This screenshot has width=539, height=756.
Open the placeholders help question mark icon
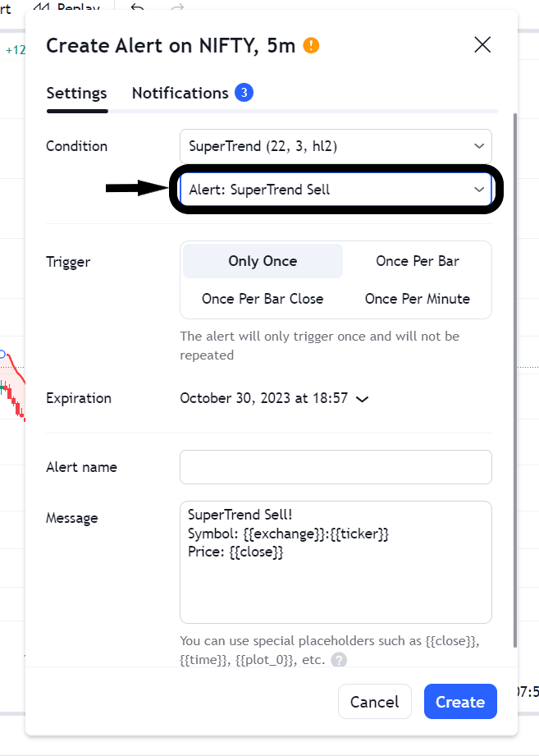point(339,660)
